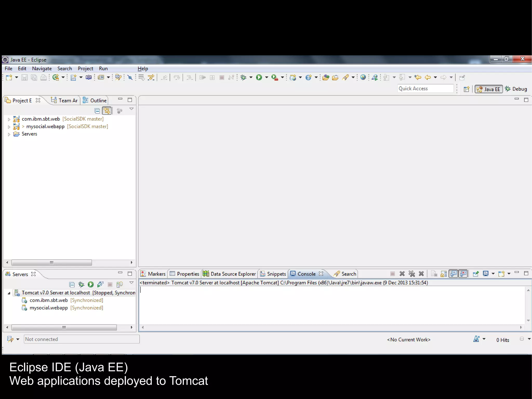This screenshot has height=399, width=532.
Task: Click the Pin Console icon
Action: pyautogui.click(x=476, y=274)
